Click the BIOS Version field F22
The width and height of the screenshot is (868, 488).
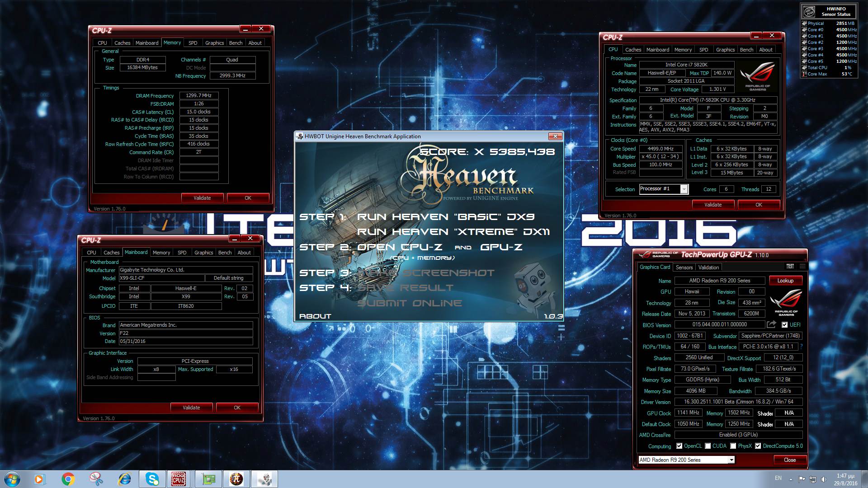tap(186, 333)
